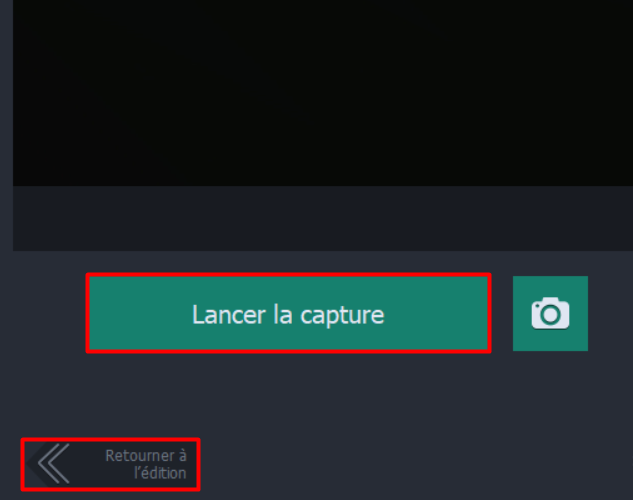Viewport: 633px width, 500px height.
Task: Take a still photo with camera button
Action: click(x=550, y=314)
